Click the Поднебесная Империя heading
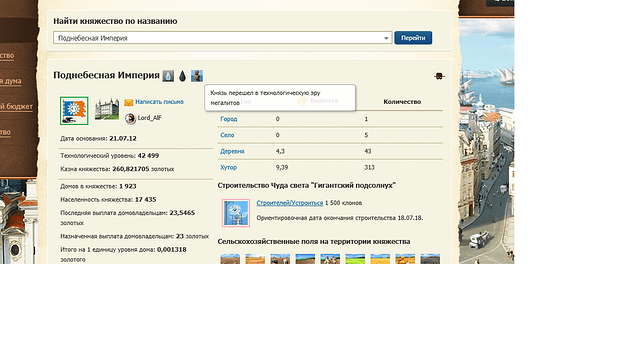The height and width of the screenshot is (360, 640). 107,75
